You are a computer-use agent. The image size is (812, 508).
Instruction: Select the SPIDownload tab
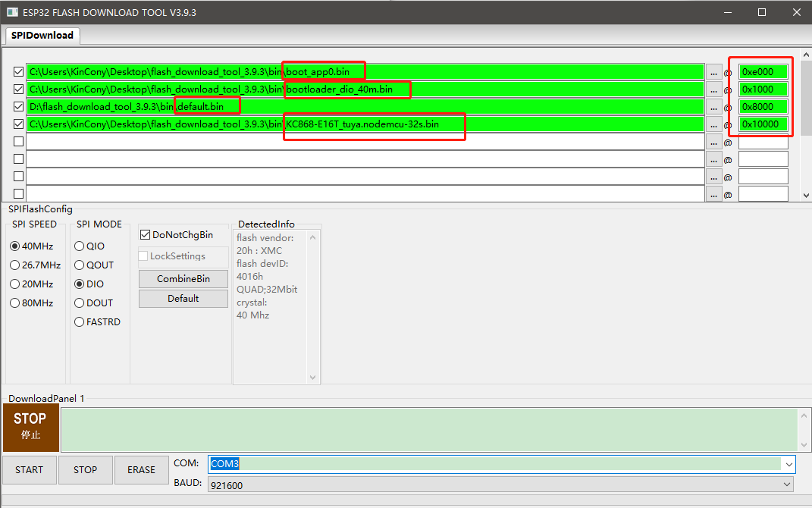[42, 36]
